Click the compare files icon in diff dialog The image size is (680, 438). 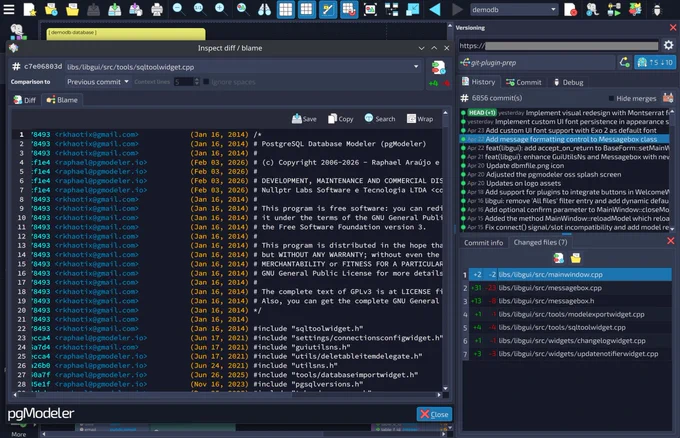(438, 67)
